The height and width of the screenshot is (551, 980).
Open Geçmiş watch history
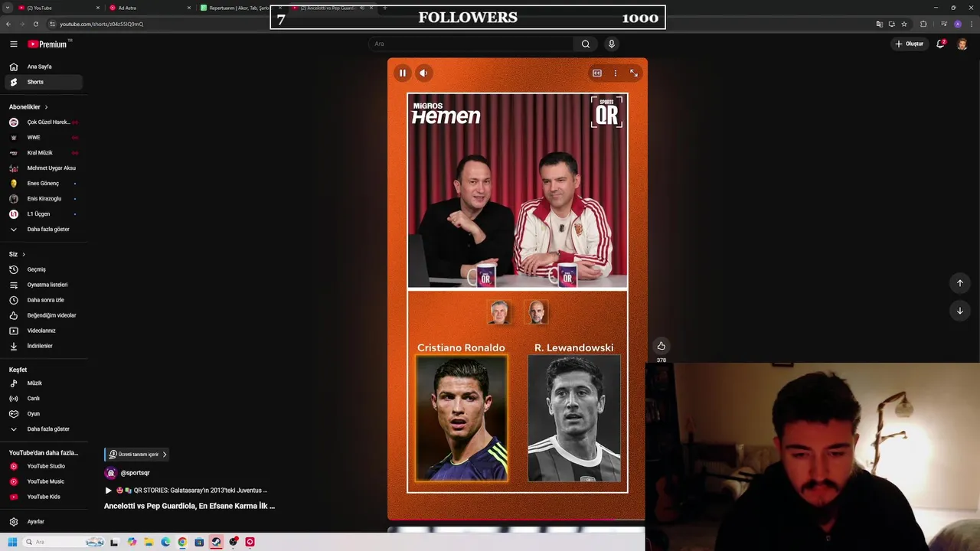(44, 269)
